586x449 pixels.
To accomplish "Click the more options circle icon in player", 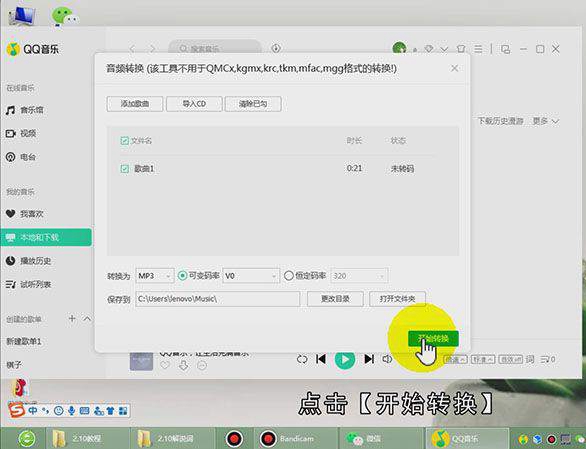I will coord(202,365).
